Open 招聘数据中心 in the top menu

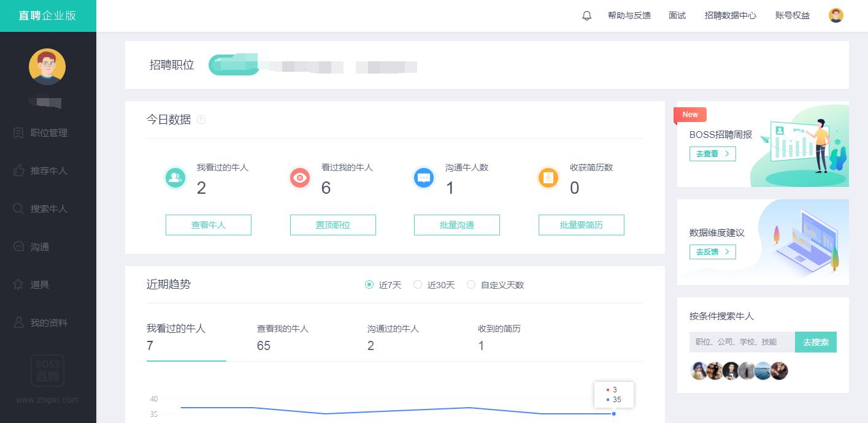(x=730, y=15)
